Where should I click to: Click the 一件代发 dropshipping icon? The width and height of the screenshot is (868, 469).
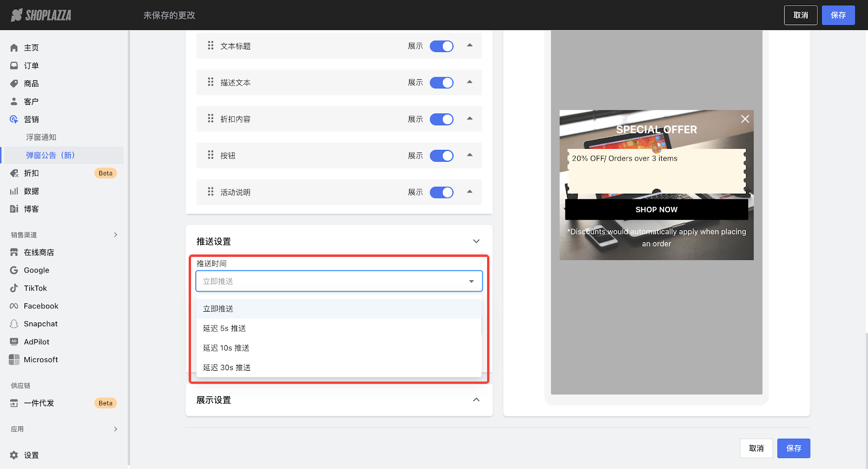coord(14,403)
